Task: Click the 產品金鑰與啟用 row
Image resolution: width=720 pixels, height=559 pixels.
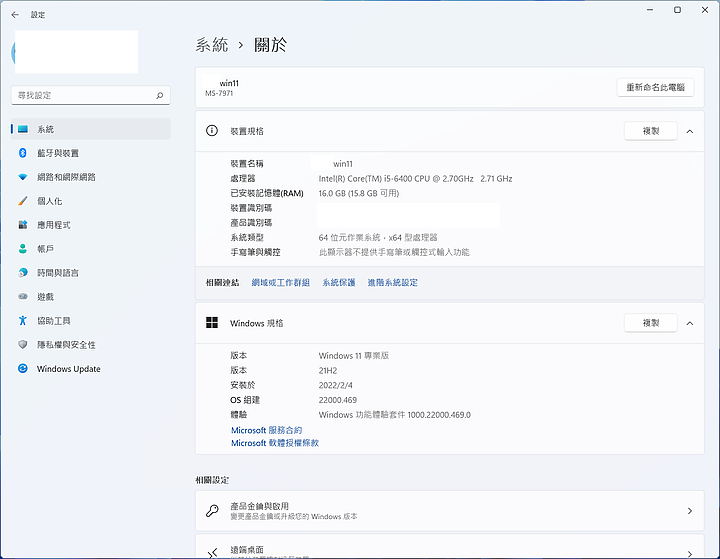Action: click(x=450, y=511)
